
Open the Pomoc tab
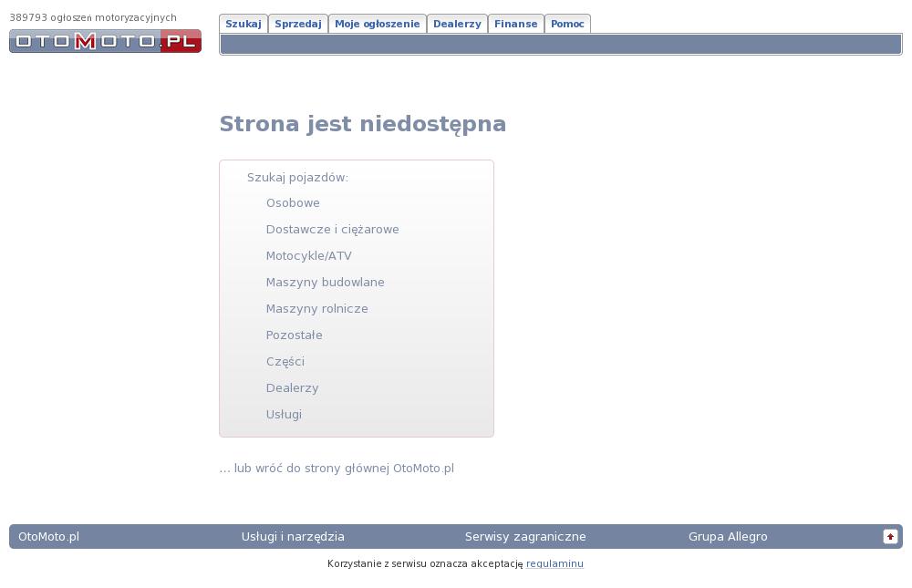click(567, 24)
